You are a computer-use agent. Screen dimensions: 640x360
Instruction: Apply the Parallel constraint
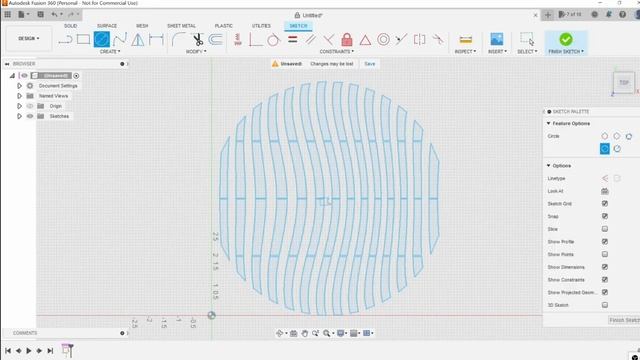click(311, 40)
